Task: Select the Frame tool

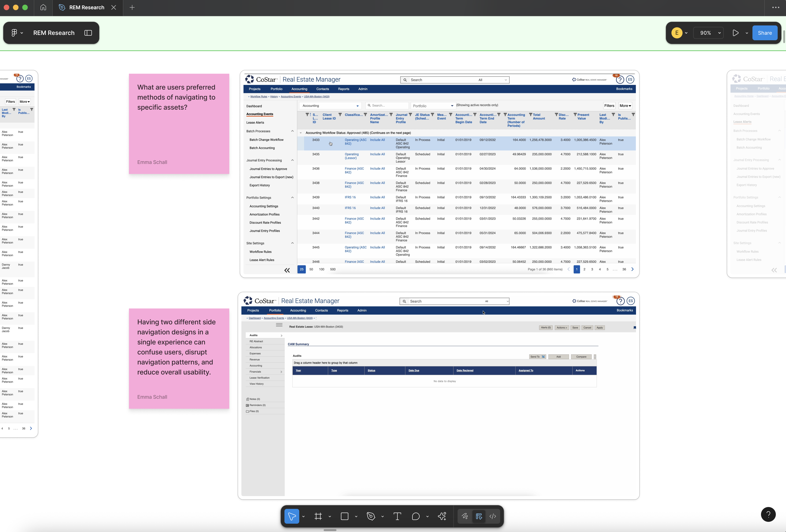Action: [x=318, y=516]
